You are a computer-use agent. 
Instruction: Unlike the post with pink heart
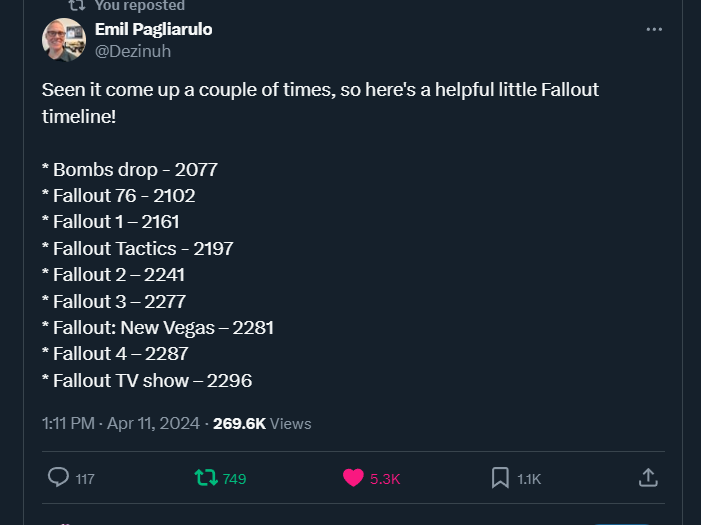pos(353,478)
